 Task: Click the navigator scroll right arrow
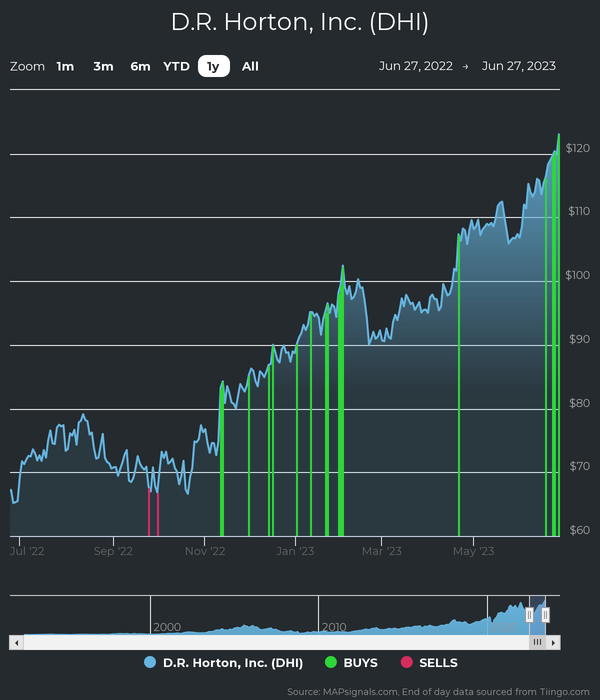(553, 642)
